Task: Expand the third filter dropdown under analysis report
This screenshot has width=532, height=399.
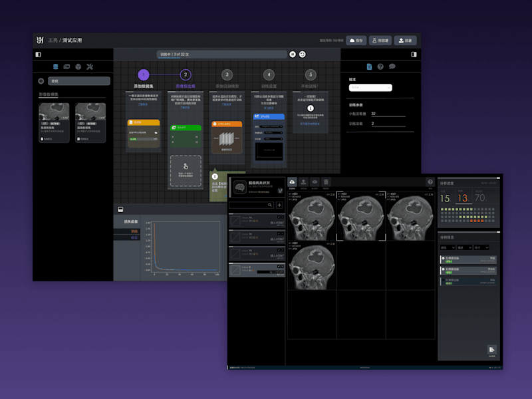Action: (481, 247)
